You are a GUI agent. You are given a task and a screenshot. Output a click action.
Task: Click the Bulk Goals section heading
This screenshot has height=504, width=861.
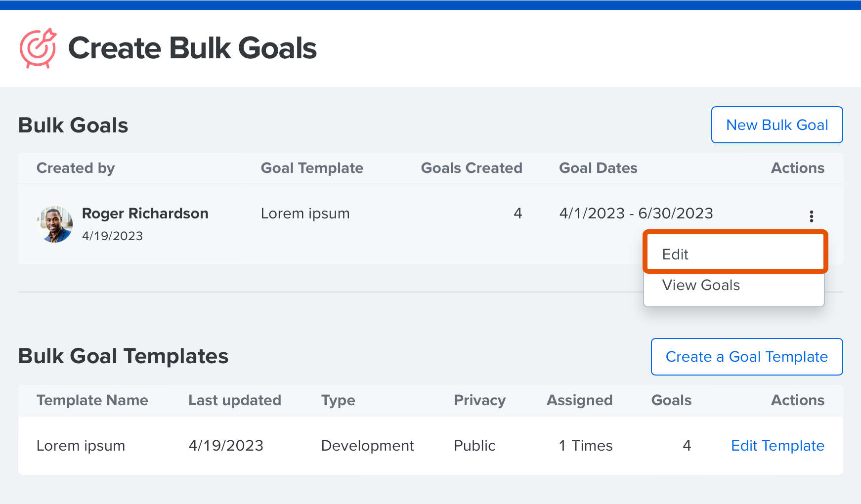(x=73, y=125)
